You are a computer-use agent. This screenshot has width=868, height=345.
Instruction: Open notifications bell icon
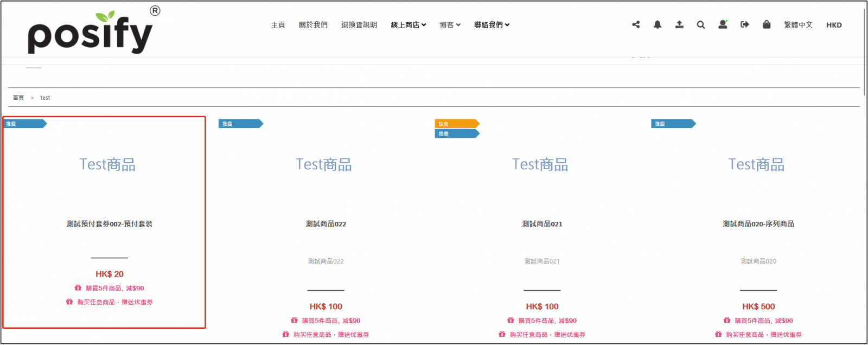(658, 24)
